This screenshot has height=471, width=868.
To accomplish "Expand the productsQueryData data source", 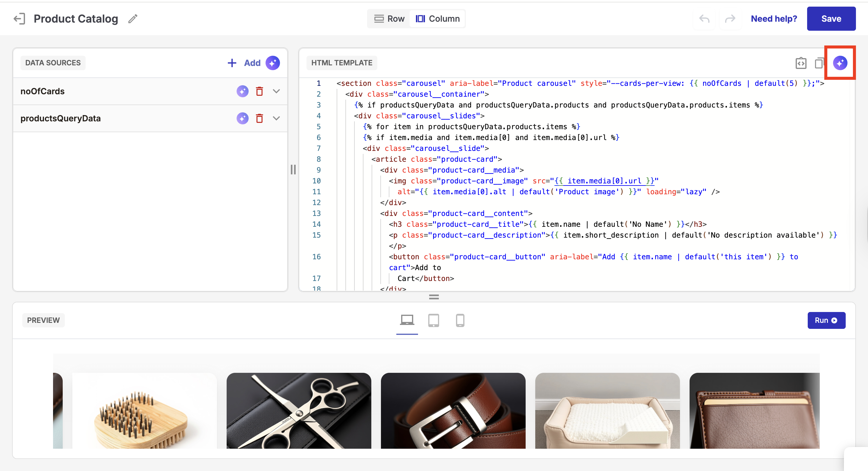I will click(276, 119).
